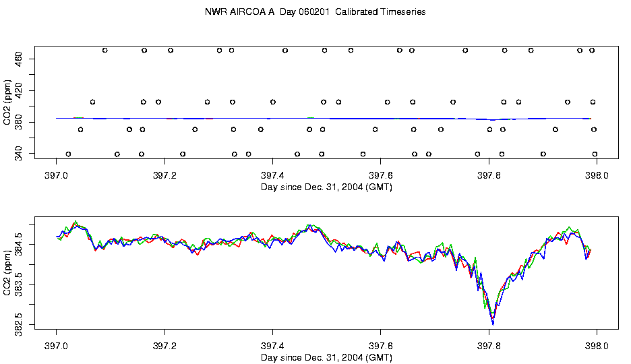Pick the '398.0' x-axis tick of the lower plot
The width and height of the screenshot is (631, 364).
tap(597, 346)
